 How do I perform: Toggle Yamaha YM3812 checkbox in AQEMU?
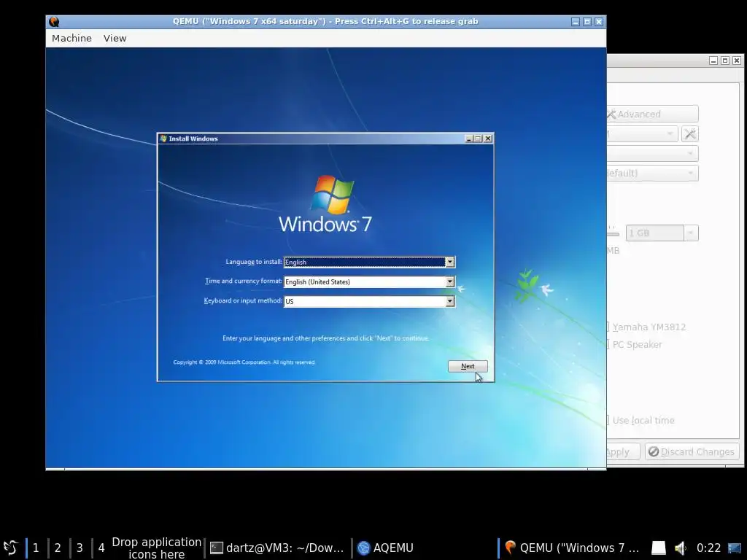[608, 327]
